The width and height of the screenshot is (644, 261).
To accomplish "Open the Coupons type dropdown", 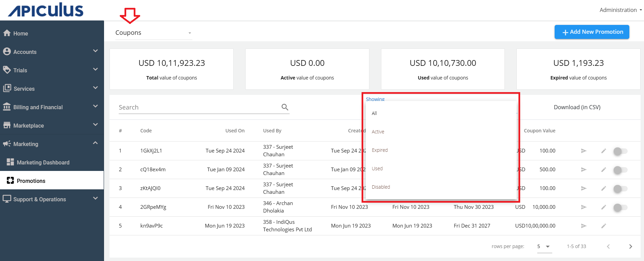I will click(153, 33).
